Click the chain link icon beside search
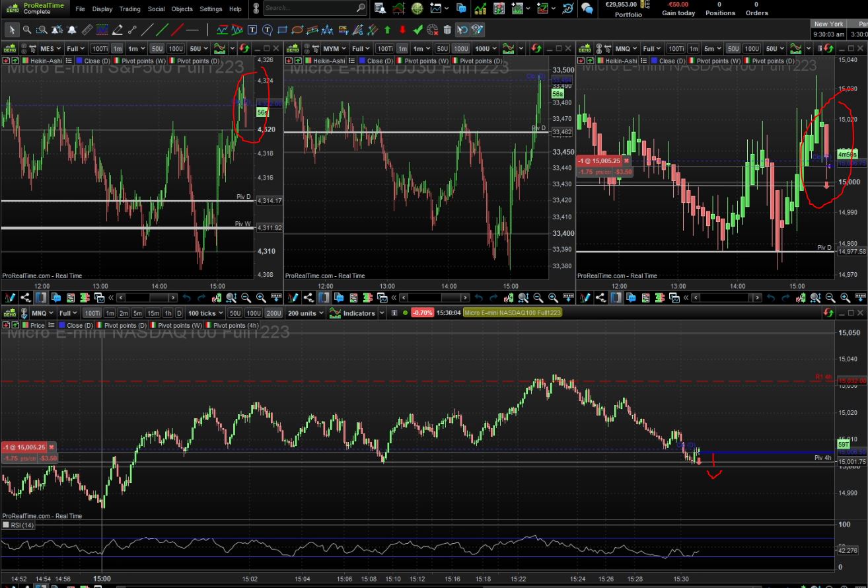 (256, 9)
